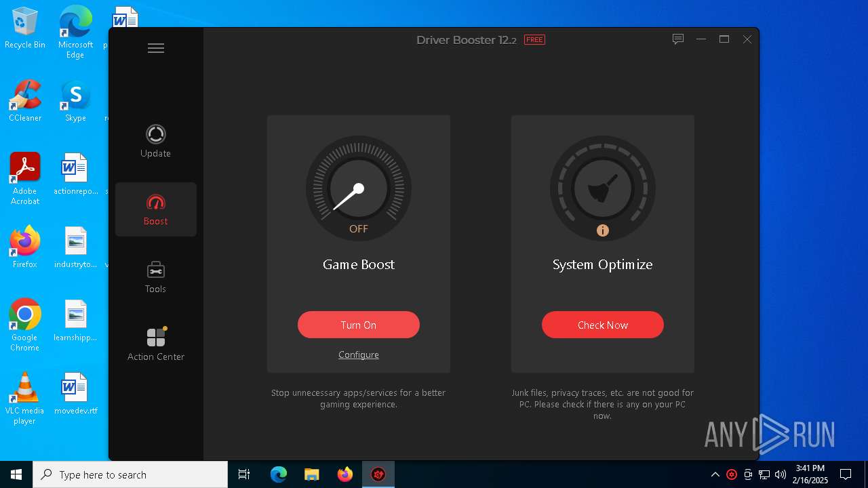Click the Game Boost gauge dial
Viewport: 868px width, 488px height.
(x=359, y=188)
